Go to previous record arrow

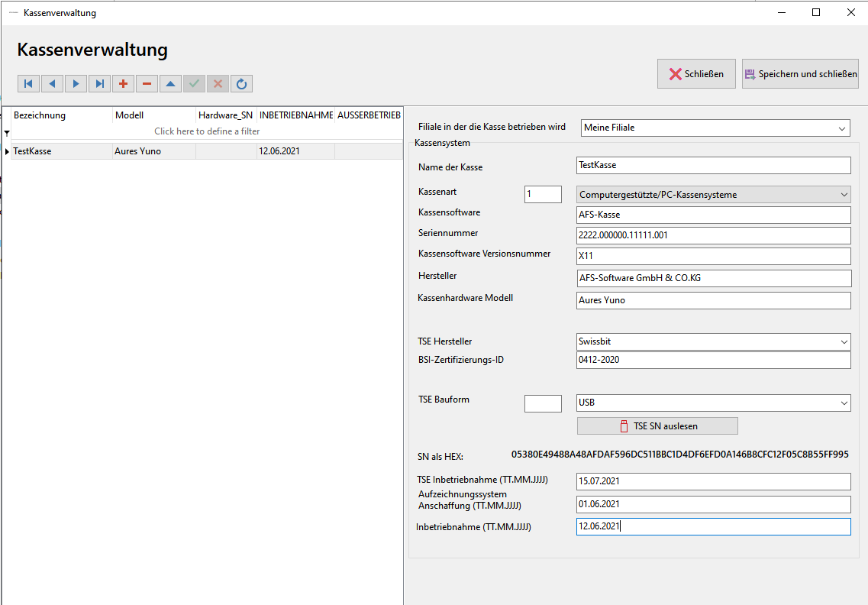pos(52,84)
